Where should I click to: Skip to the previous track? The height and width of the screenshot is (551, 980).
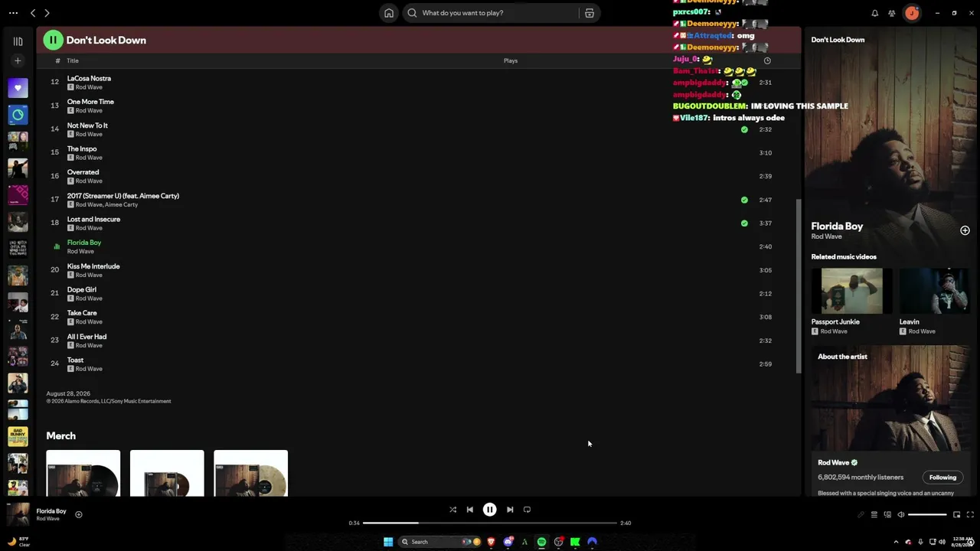pyautogui.click(x=470, y=510)
